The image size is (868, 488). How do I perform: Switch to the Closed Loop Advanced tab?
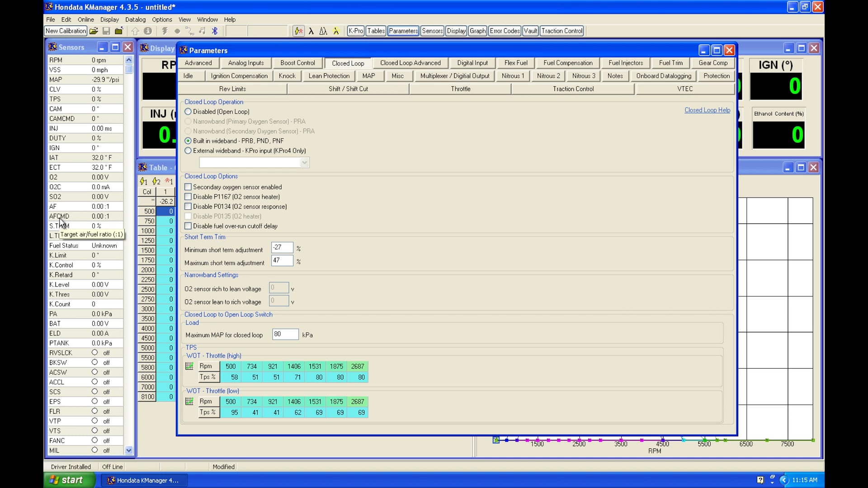tap(410, 63)
